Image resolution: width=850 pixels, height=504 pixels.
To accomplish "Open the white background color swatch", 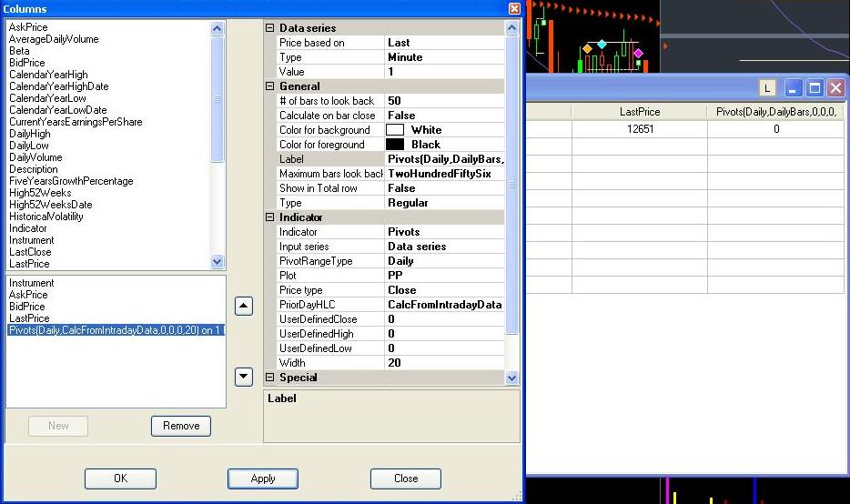I will point(395,130).
